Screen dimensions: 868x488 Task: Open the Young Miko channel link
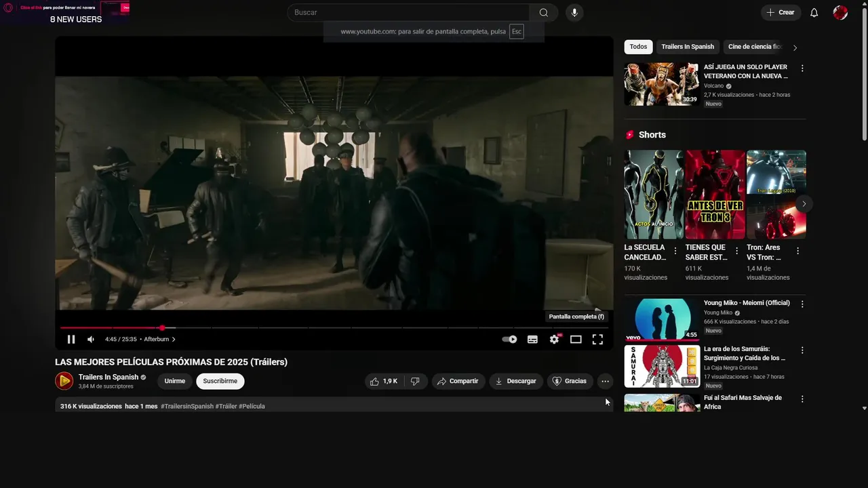point(718,313)
